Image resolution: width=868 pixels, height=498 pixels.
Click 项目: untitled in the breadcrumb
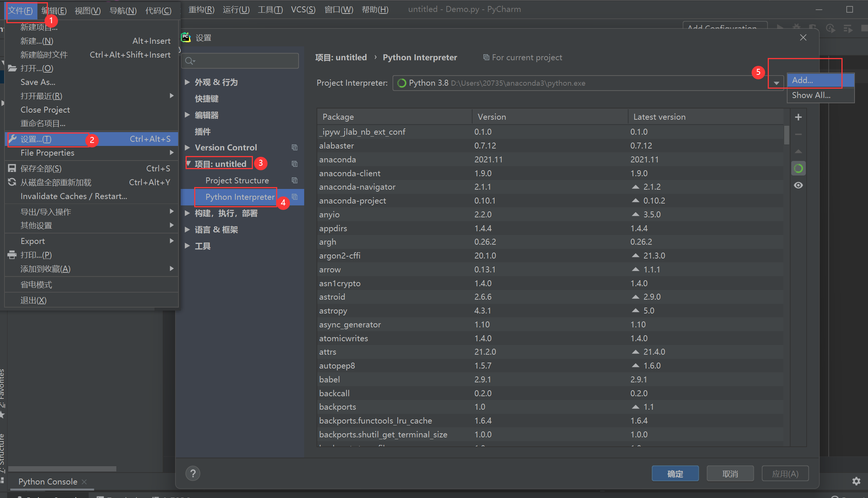coord(341,57)
